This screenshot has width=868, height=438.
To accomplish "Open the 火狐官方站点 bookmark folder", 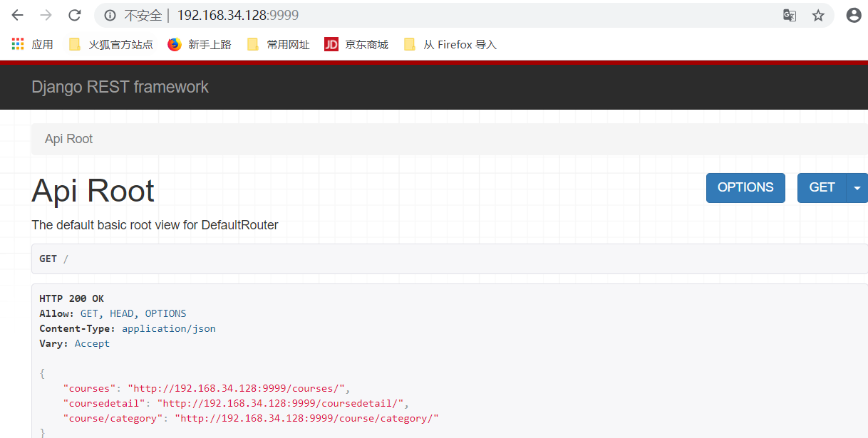I will (x=110, y=44).
